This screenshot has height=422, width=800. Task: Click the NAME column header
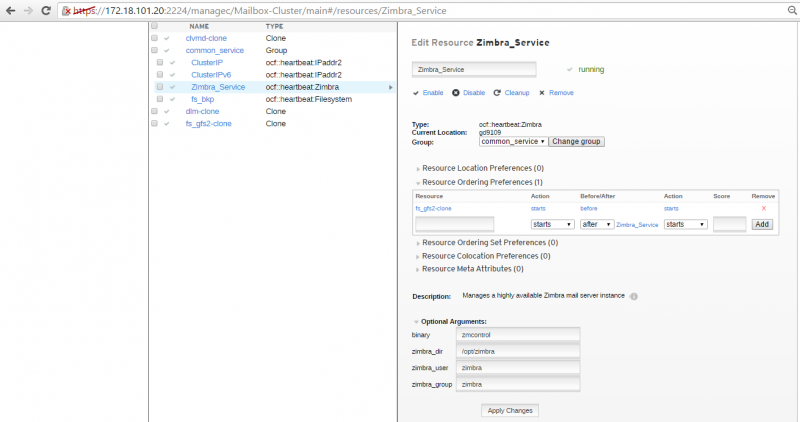click(199, 26)
